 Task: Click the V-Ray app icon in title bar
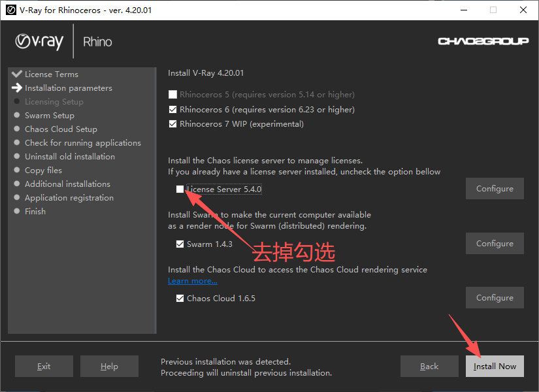click(x=11, y=10)
